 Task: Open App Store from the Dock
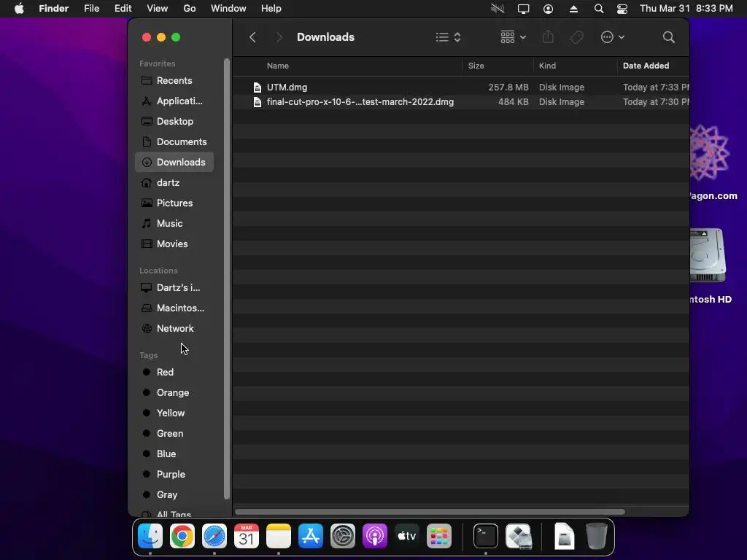pyautogui.click(x=311, y=536)
